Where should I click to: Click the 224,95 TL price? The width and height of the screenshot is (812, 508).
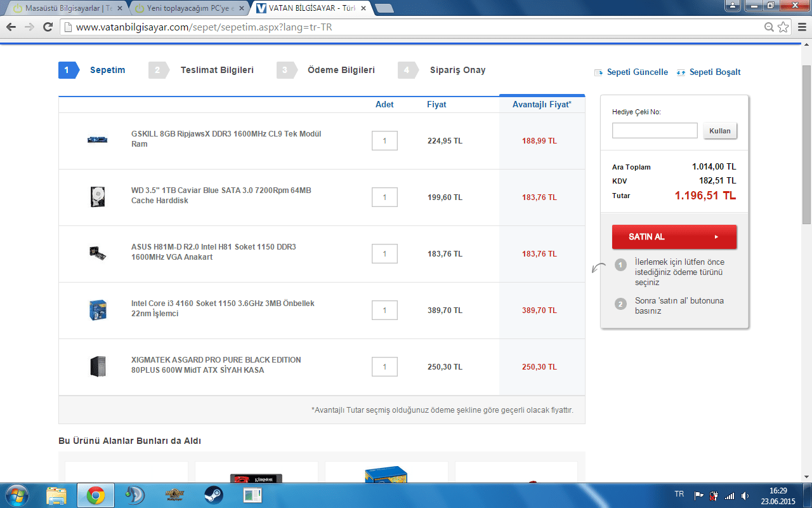(445, 141)
